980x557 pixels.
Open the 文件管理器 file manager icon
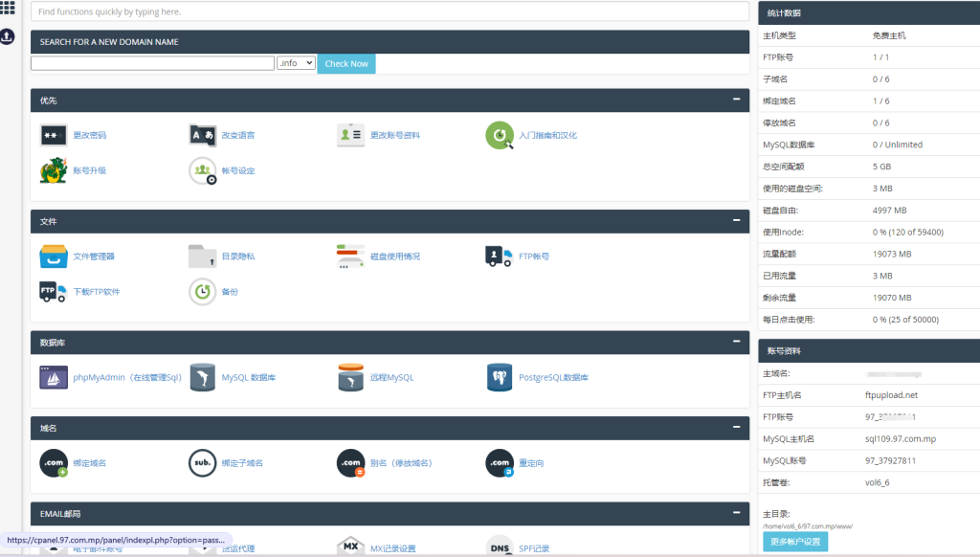(x=54, y=256)
